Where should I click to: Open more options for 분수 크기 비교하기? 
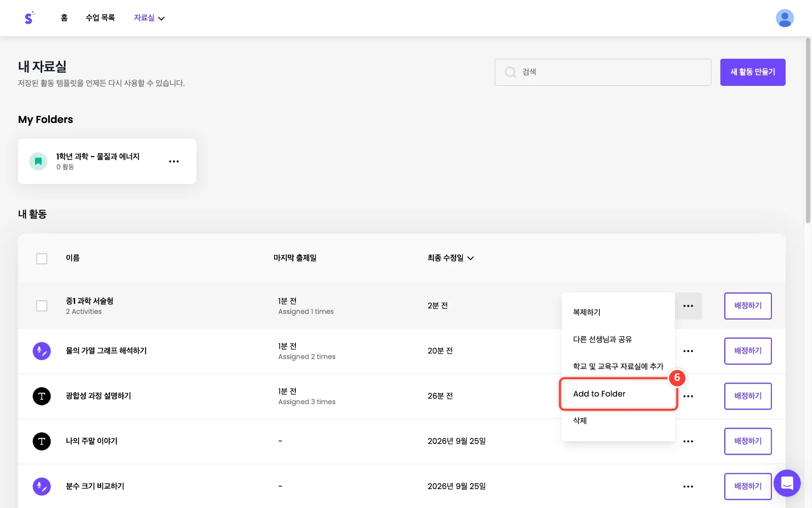(688, 487)
